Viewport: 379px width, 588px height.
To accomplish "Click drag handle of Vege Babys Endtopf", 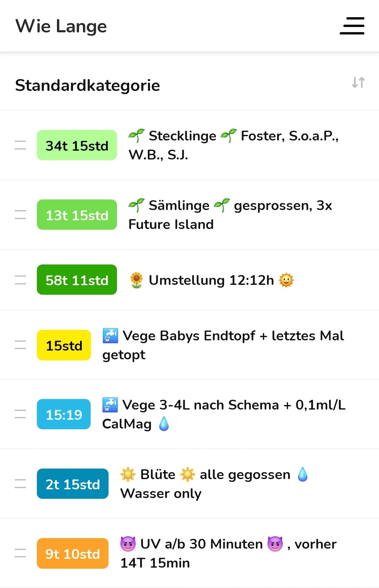I will pyautogui.click(x=20, y=345).
